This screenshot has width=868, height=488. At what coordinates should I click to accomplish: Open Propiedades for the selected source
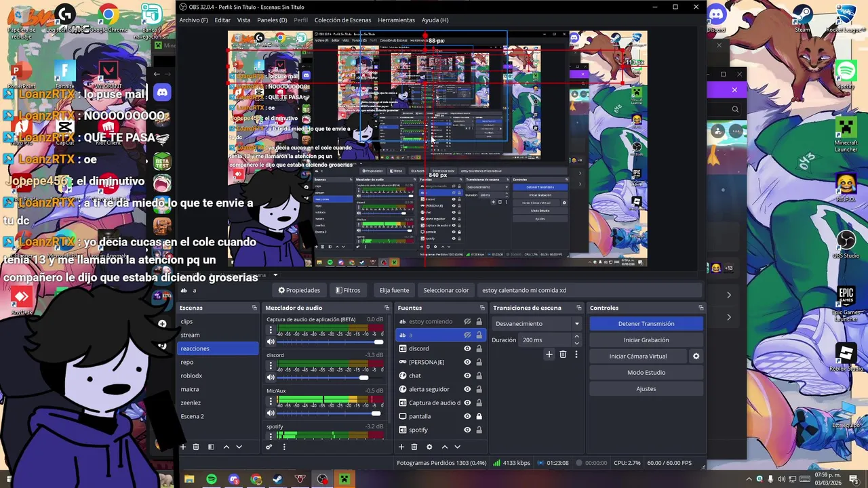coord(299,290)
